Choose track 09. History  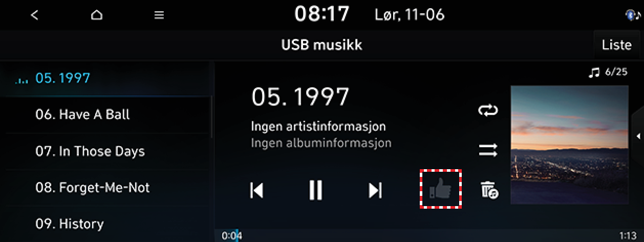click(105, 224)
